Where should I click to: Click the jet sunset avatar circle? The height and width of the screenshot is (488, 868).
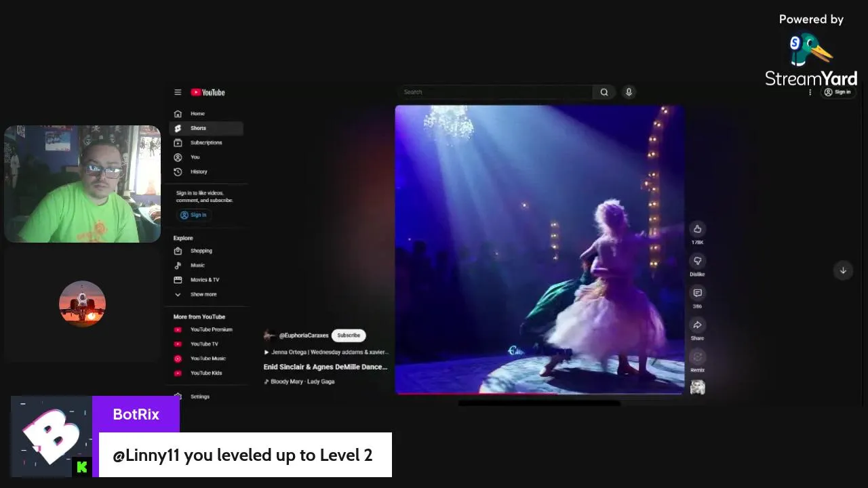coord(82,304)
